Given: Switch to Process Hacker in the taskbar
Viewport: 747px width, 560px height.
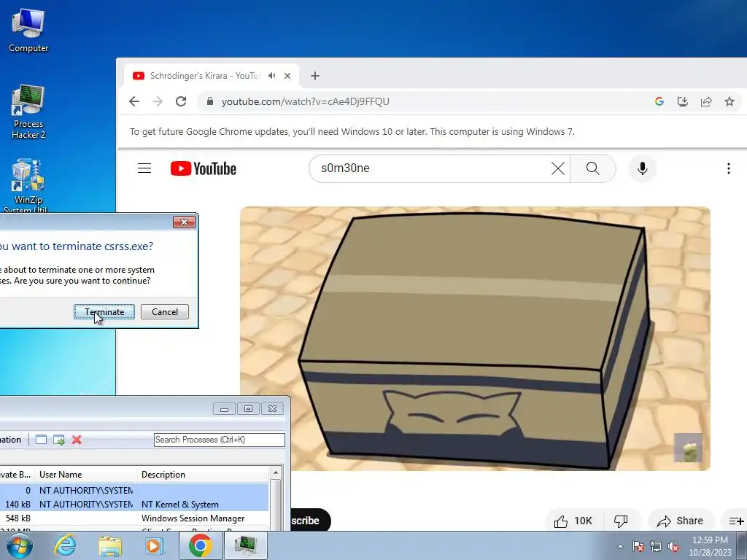Looking at the screenshot, I should click(246, 545).
